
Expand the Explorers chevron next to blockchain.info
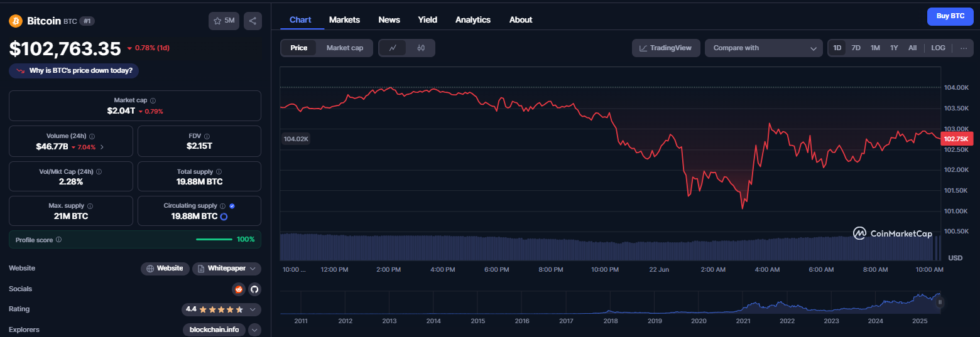coord(254,329)
